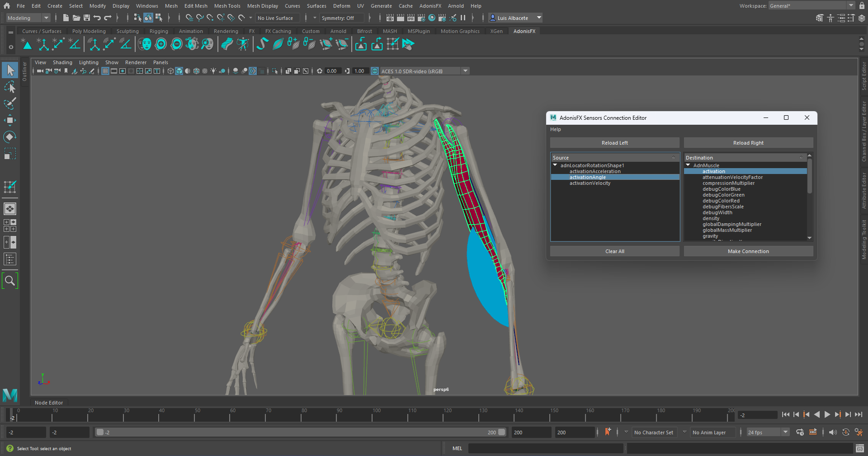Toggle color management ON button in viewport
Screen dimensions: 868x456
click(375, 71)
